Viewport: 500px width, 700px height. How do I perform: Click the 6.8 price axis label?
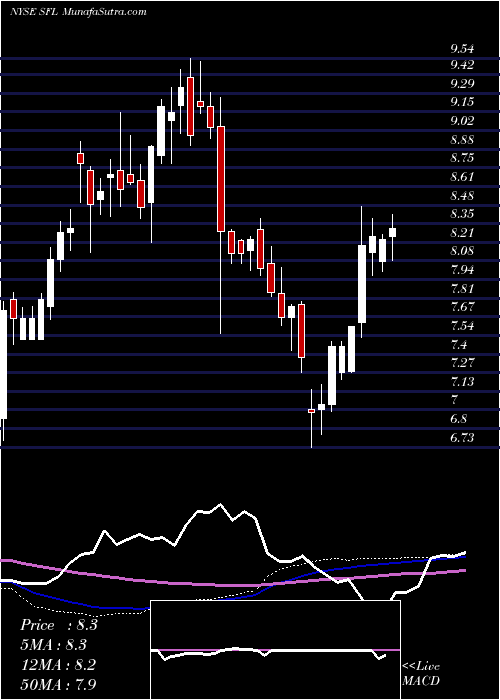point(458,419)
